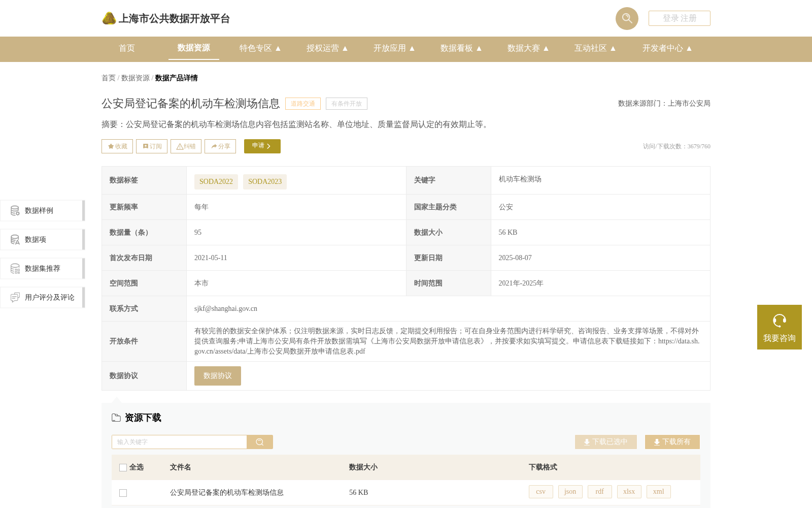Click the Shanghai public data platform logo

point(165,18)
